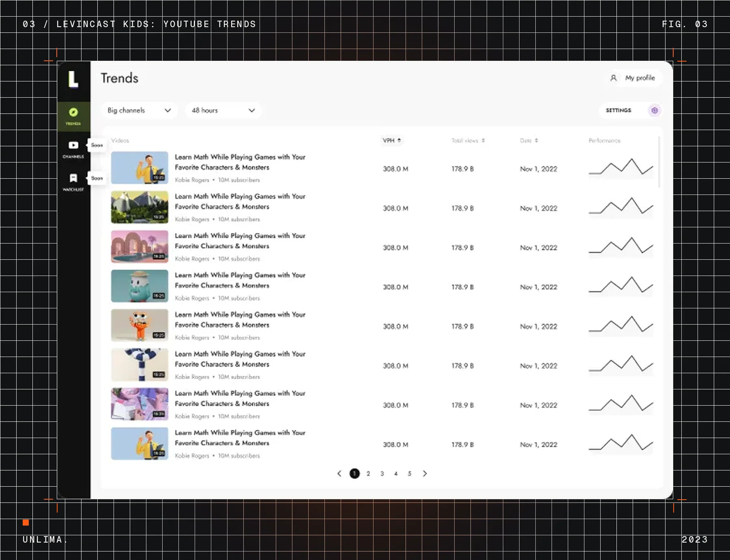Open the teal character with hat thumbnail
Image resolution: width=730 pixels, height=560 pixels.
[140, 286]
